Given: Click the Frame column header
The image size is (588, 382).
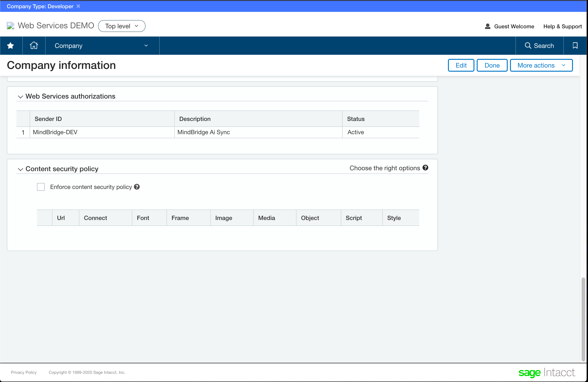Looking at the screenshot, I should [188, 218].
